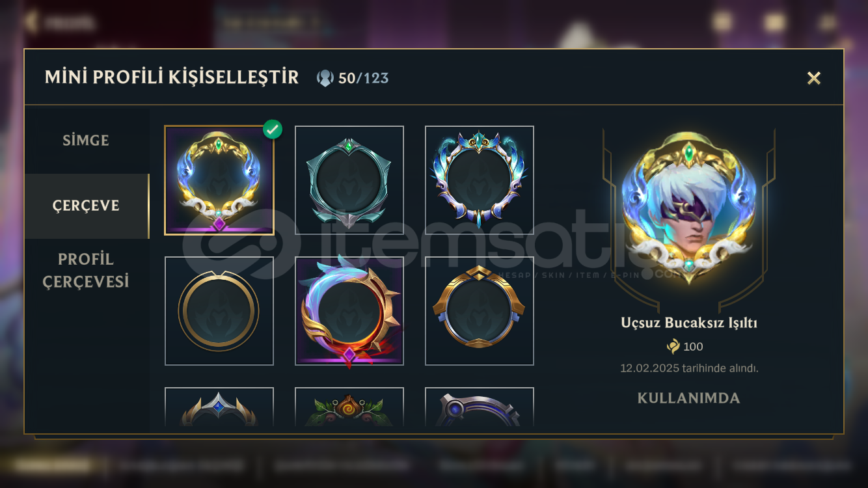Select the plain gold ring frame
Screen dimensions: 868x488
tap(219, 311)
